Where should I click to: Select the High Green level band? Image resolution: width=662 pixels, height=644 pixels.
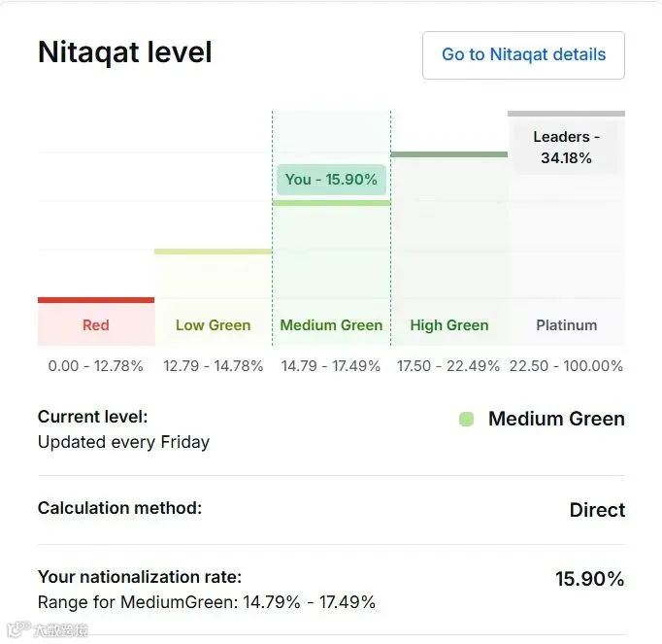coord(449,325)
